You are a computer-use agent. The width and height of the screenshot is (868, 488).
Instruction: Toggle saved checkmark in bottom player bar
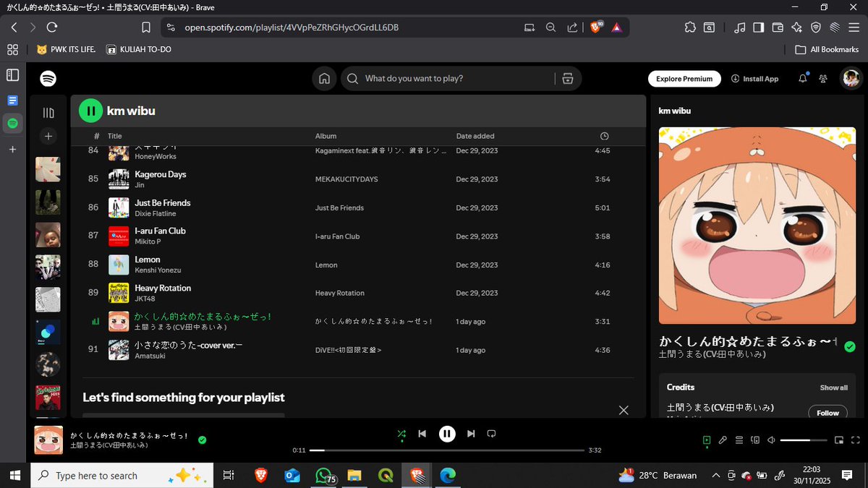(203, 440)
